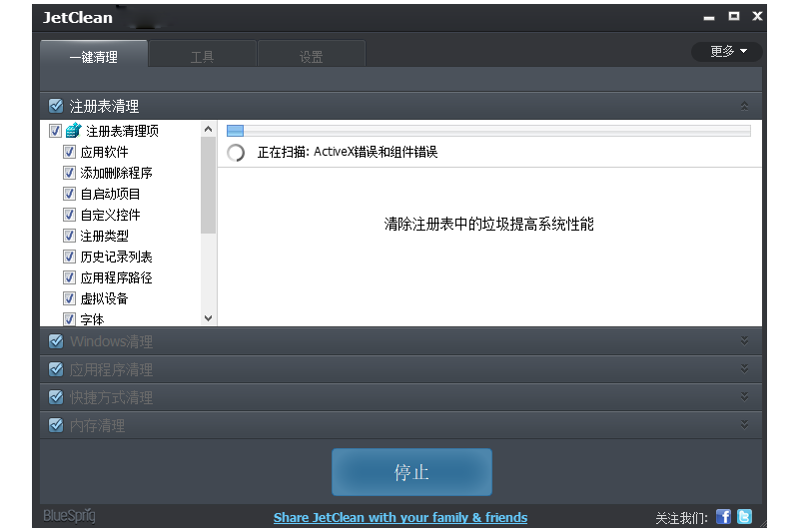
Task: Switch to the 一键清理 tab
Action: [x=94, y=55]
